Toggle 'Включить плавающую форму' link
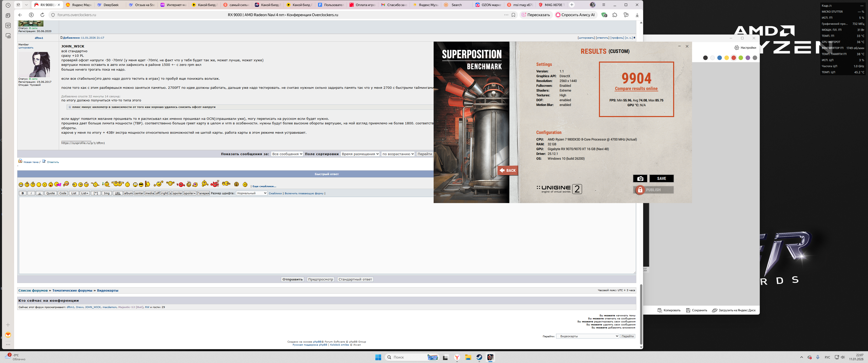The height and width of the screenshot is (363, 868). point(304,193)
